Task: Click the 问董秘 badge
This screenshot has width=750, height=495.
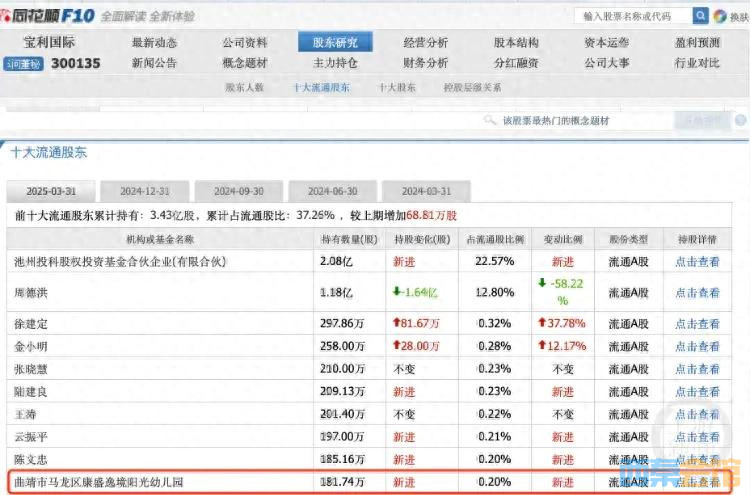Action: click(x=23, y=64)
